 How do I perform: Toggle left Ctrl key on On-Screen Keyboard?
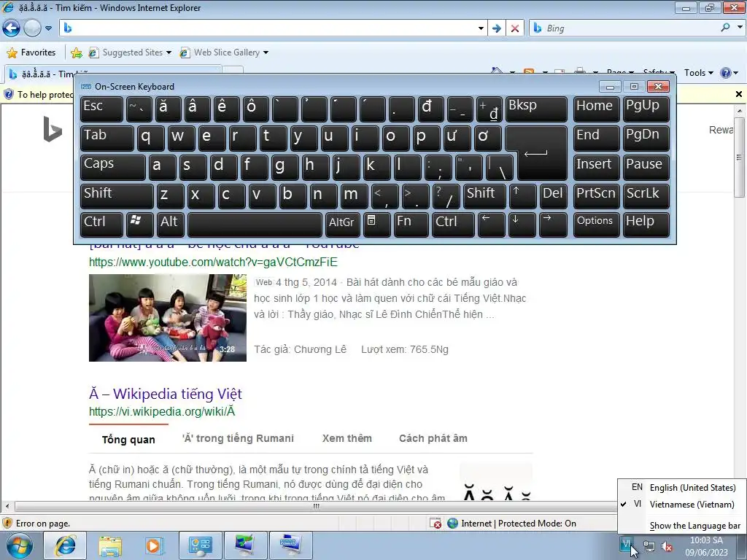click(x=101, y=225)
